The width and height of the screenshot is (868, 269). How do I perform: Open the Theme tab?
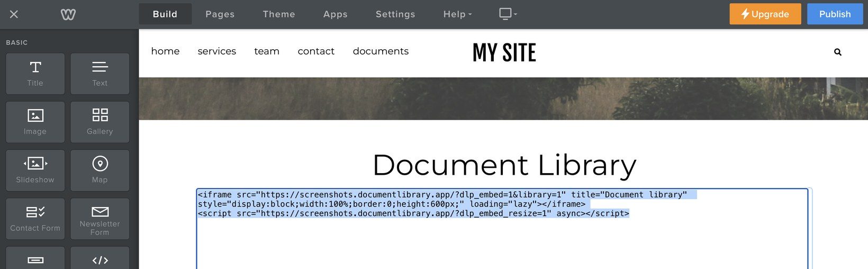279,14
